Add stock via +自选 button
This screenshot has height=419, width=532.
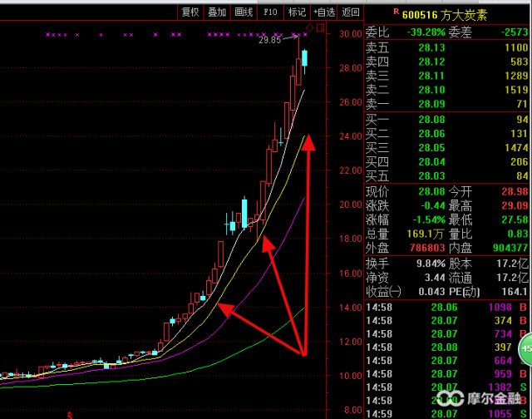click(324, 12)
